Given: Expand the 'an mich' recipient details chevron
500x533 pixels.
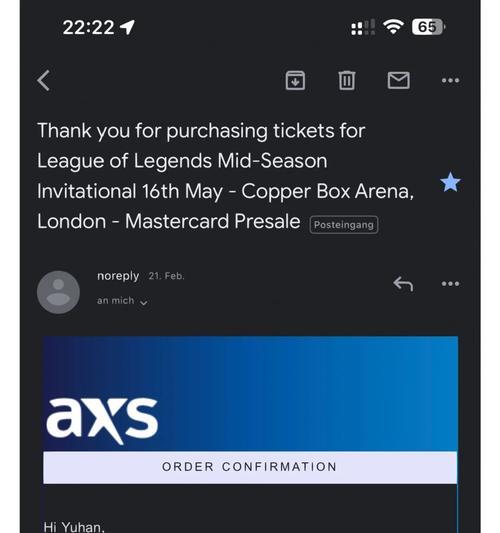Looking at the screenshot, I should coord(144,302).
